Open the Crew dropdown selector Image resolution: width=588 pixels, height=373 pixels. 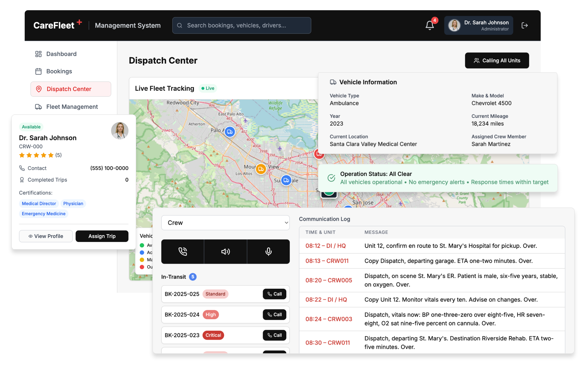225,223
